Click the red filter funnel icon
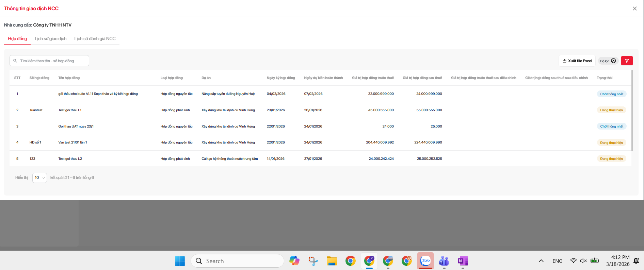 (x=627, y=61)
